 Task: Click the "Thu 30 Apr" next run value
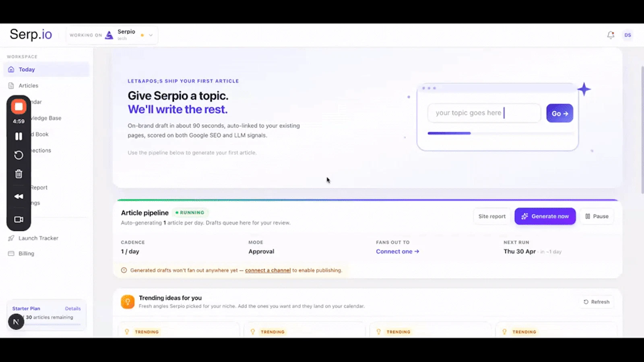520,251
